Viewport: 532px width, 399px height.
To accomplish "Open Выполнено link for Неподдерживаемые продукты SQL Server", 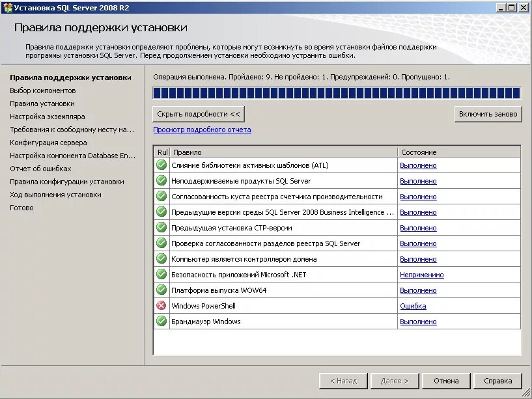I will coord(418,181).
